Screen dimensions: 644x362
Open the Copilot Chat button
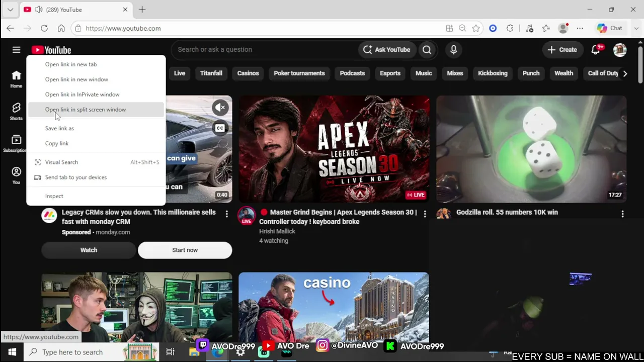[x=609, y=28]
